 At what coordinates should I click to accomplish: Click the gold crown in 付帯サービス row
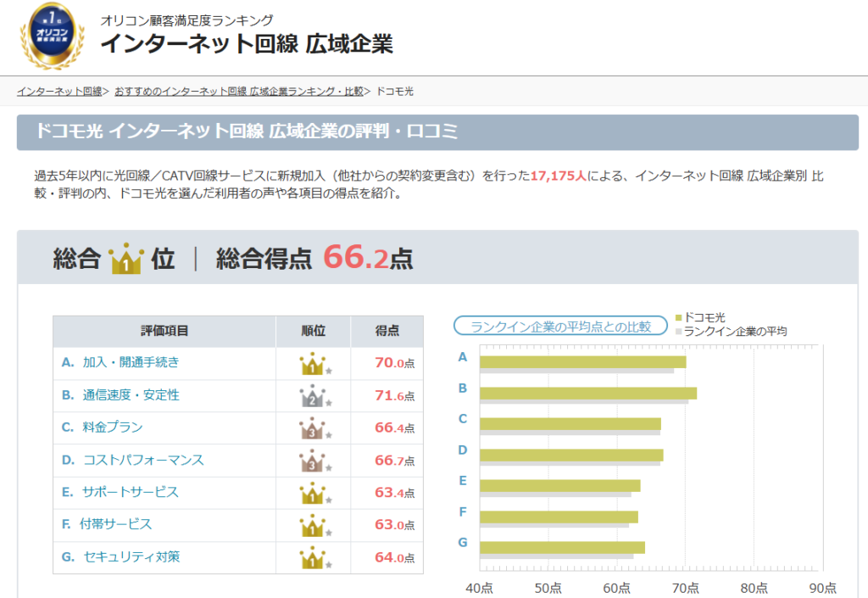tap(313, 525)
